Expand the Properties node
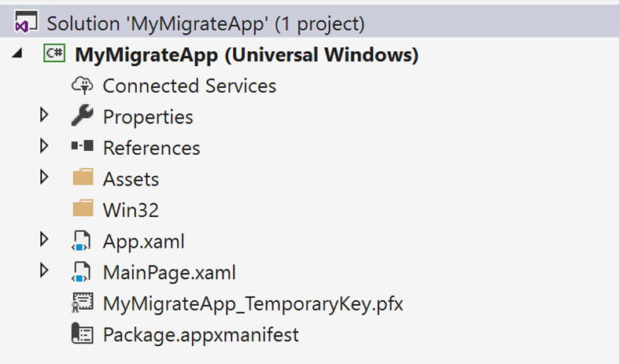The image size is (620, 364). tap(45, 116)
